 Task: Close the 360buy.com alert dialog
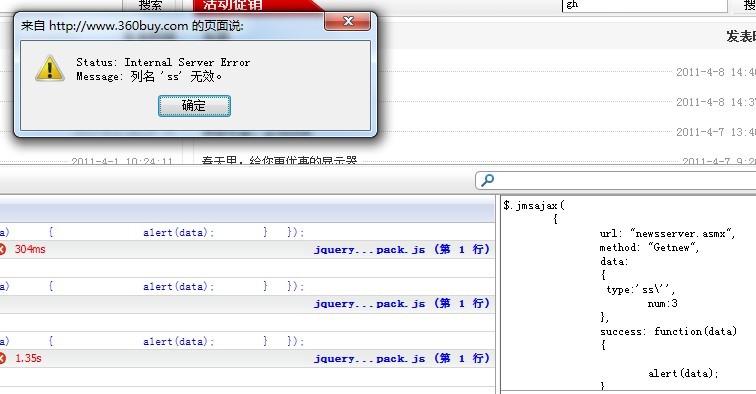coord(348,21)
